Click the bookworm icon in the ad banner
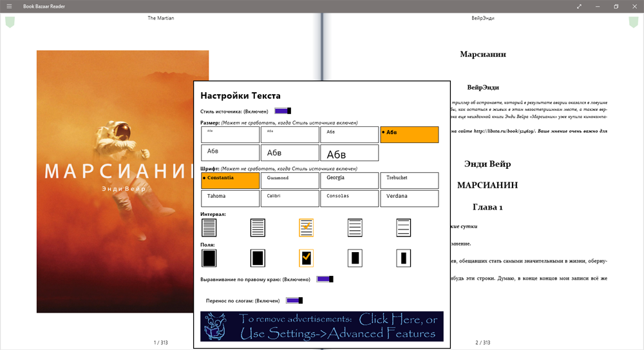 click(215, 327)
